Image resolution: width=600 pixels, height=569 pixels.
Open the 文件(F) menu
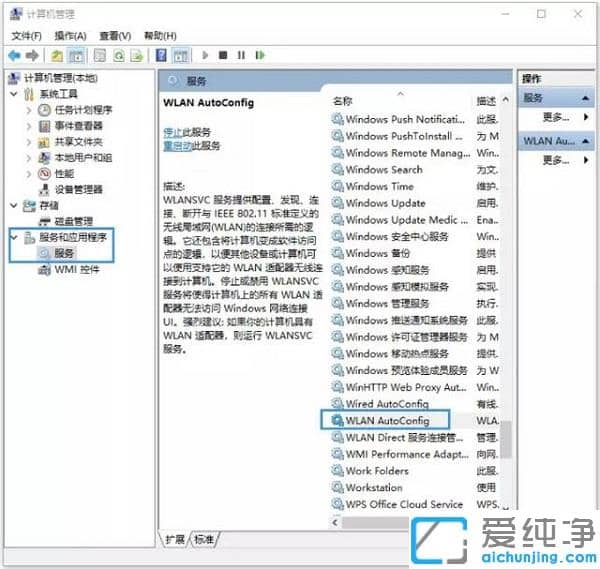[26, 36]
